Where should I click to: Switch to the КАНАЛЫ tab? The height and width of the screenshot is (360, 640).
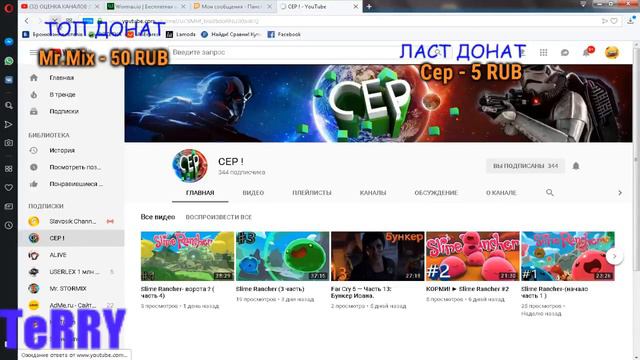373,193
